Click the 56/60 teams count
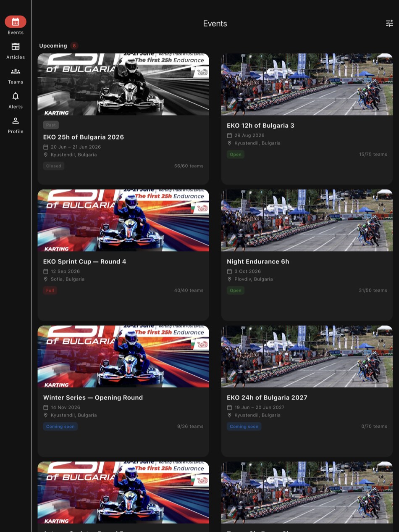Screen dimensions: 399x532 tap(189, 166)
